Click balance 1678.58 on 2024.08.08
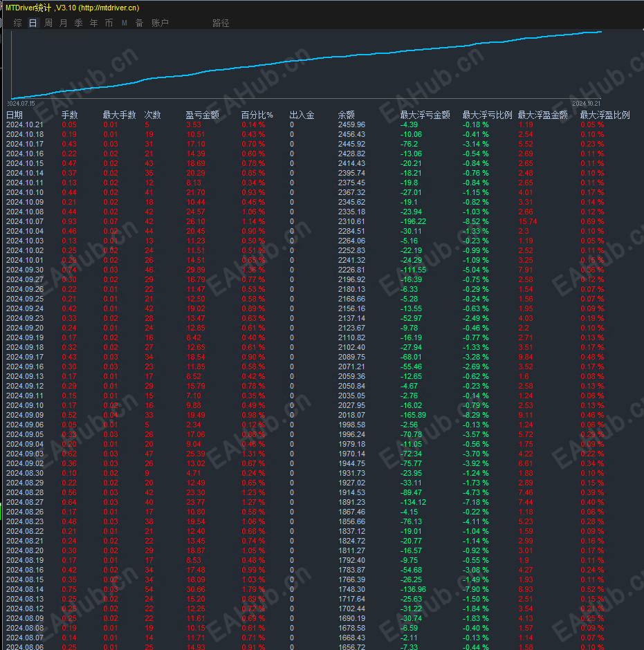644x650 pixels. tap(351, 628)
